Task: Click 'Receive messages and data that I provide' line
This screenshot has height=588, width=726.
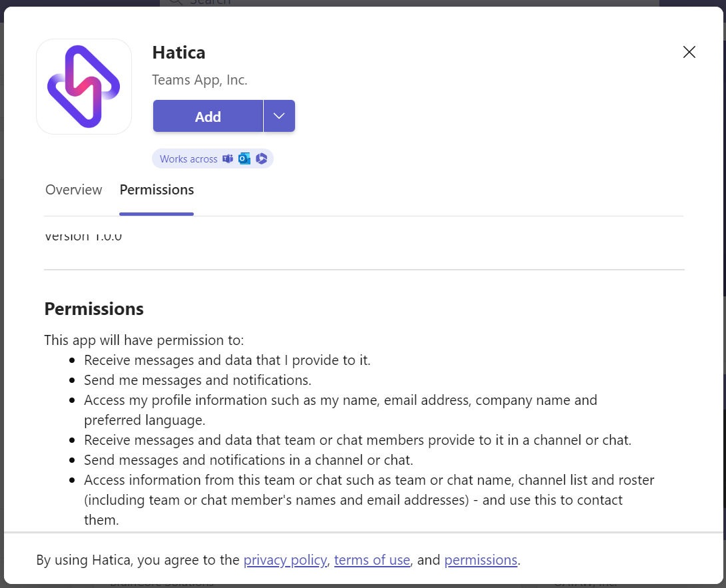Action: pyautogui.click(x=227, y=360)
